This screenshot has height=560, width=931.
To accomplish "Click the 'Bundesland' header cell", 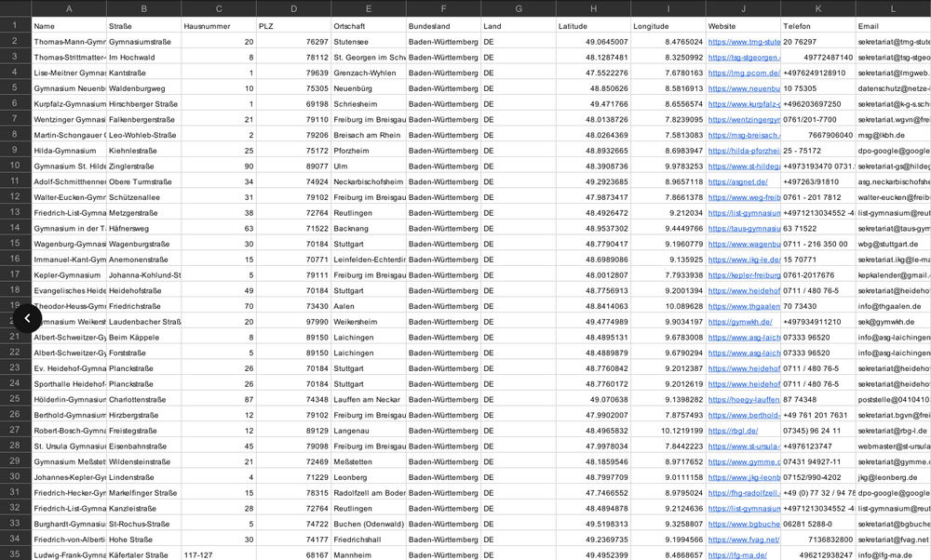I will [443, 26].
